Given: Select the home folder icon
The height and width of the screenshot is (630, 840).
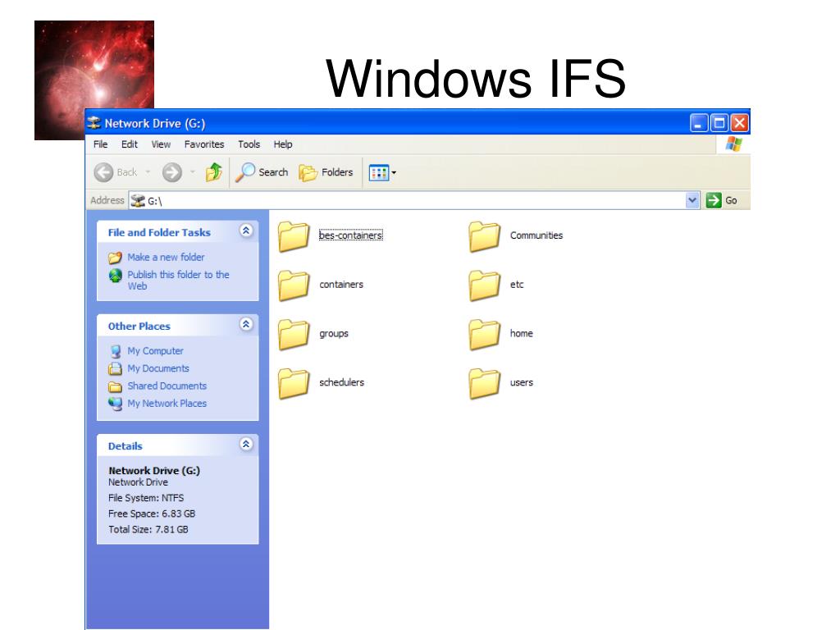Looking at the screenshot, I should point(484,335).
